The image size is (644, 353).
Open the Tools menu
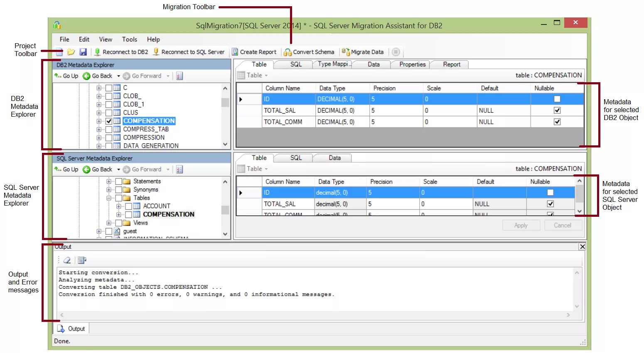(130, 39)
